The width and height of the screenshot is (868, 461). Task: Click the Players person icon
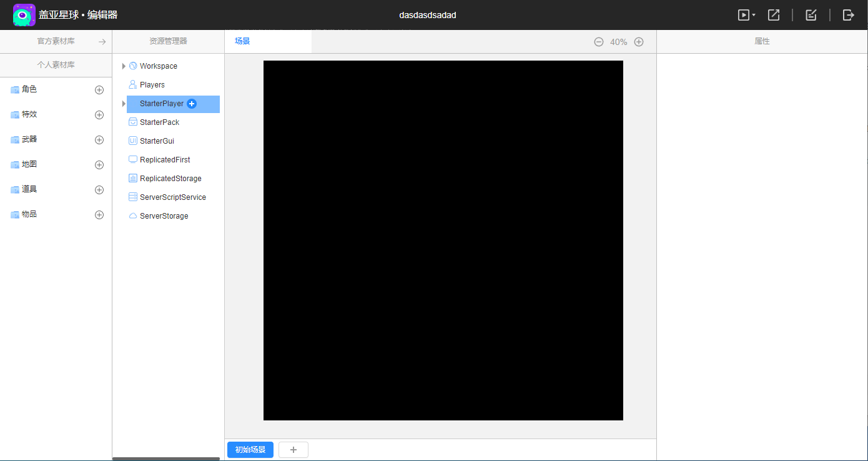click(132, 84)
